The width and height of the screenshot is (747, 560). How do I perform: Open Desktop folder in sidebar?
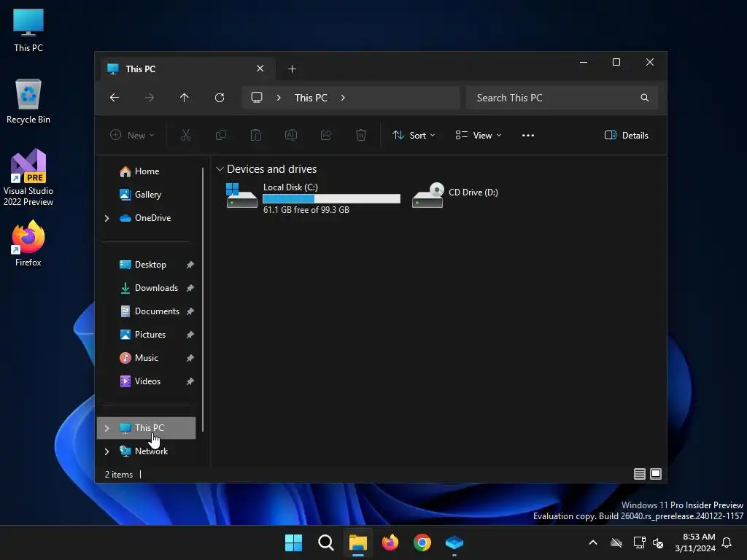[x=150, y=265]
